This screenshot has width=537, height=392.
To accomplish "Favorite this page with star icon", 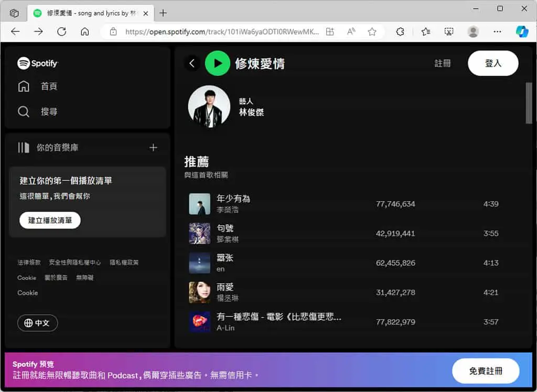I will [x=372, y=32].
